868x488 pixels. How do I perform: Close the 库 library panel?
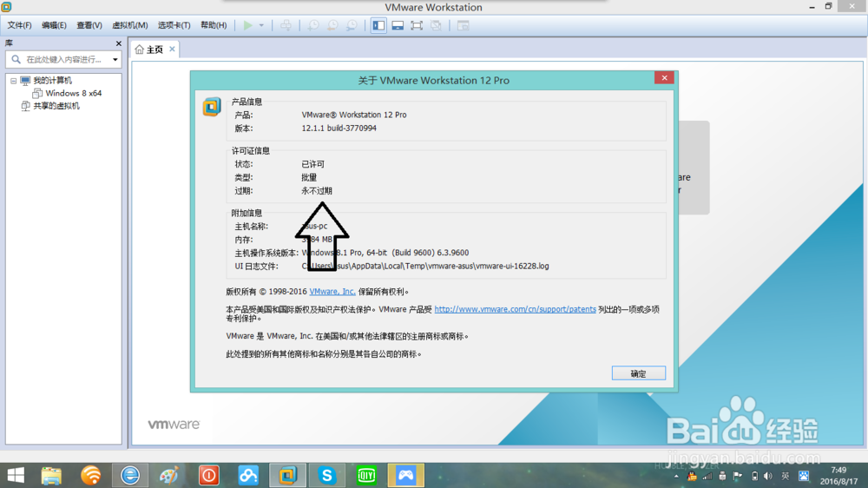118,43
